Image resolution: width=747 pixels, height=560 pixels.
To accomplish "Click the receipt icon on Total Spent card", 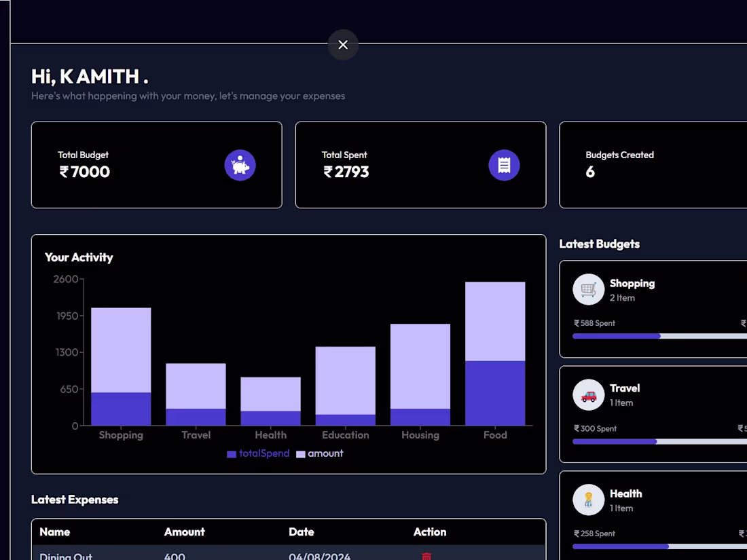I will tap(504, 165).
